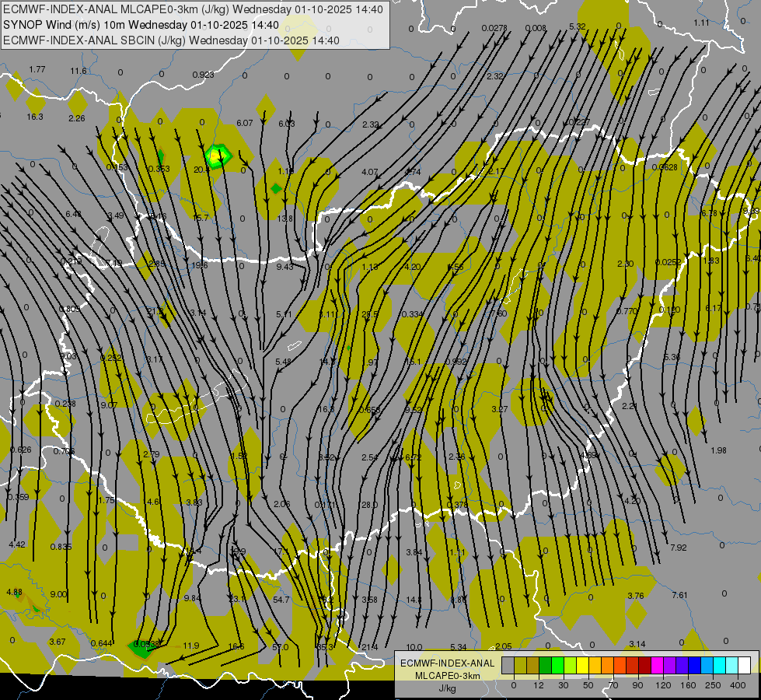
Task: Choose the magenta legend swatch
Action: 657,665
